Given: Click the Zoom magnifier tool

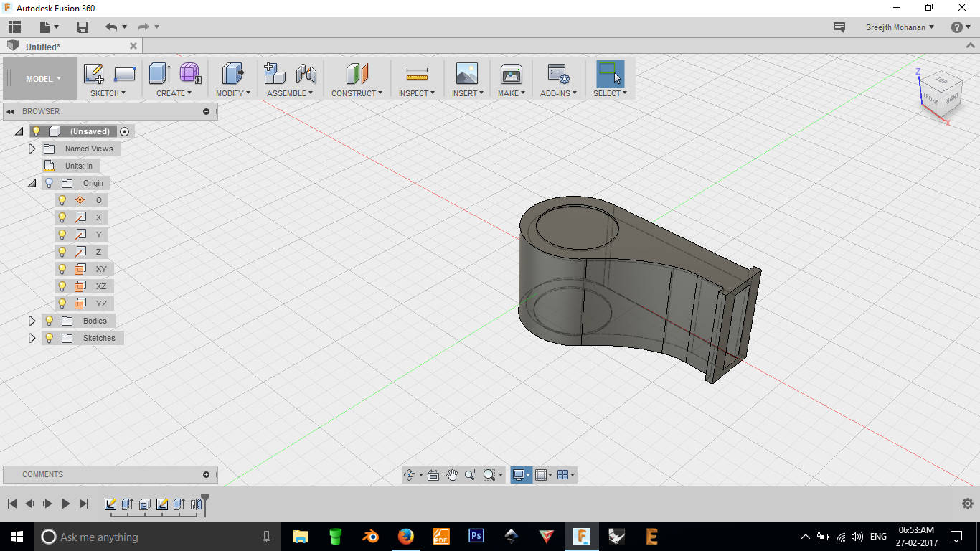Looking at the screenshot, I should pos(471,475).
